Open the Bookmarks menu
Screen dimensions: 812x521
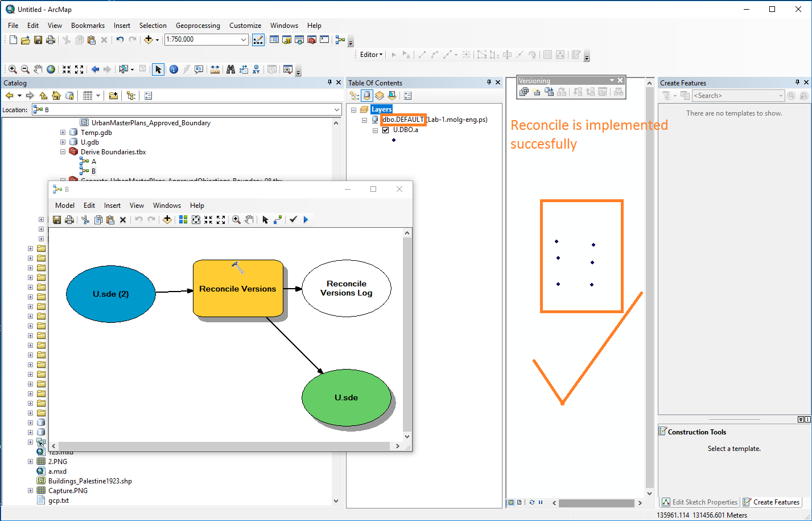click(88, 26)
